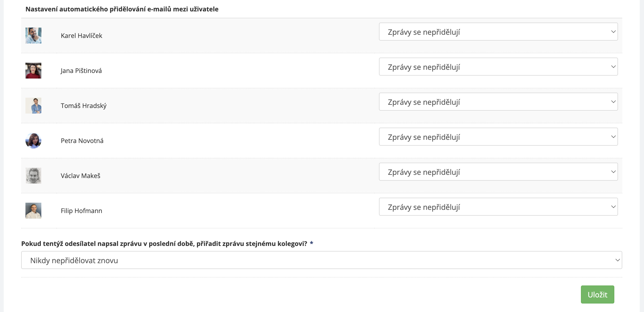This screenshot has height=312, width=644.
Task: Click Tomáš Hradský's avatar photo
Action: pyautogui.click(x=33, y=106)
